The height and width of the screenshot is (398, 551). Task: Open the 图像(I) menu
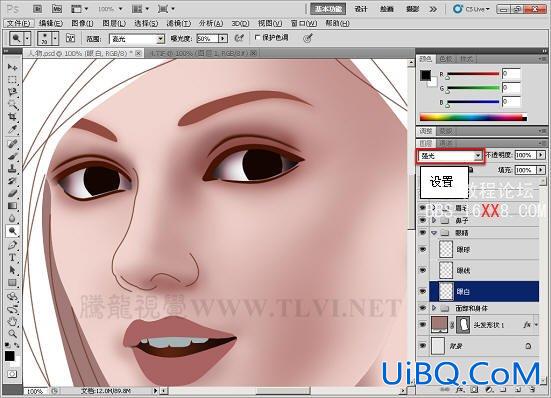click(x=82, y=24)
